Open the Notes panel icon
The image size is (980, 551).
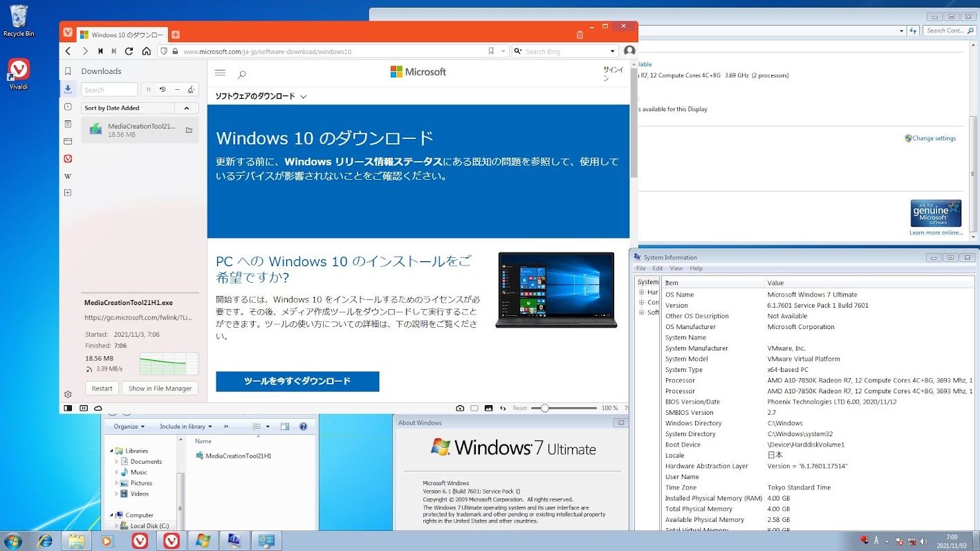pos(68,124)
